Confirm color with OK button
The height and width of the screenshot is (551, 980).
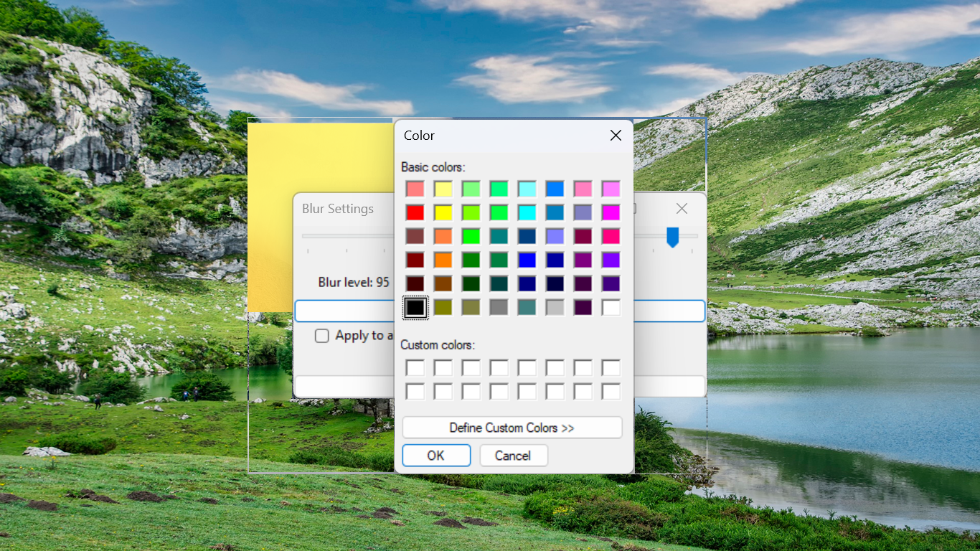436,456
